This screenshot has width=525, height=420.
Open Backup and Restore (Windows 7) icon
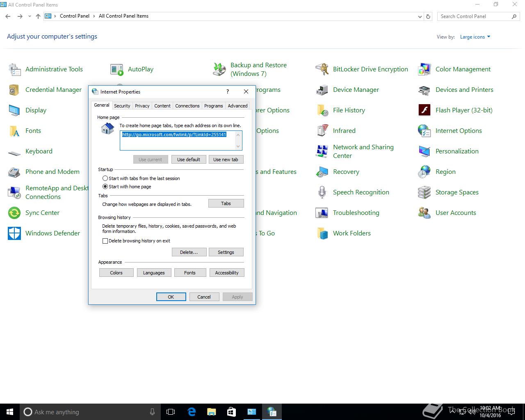point(219,69)
